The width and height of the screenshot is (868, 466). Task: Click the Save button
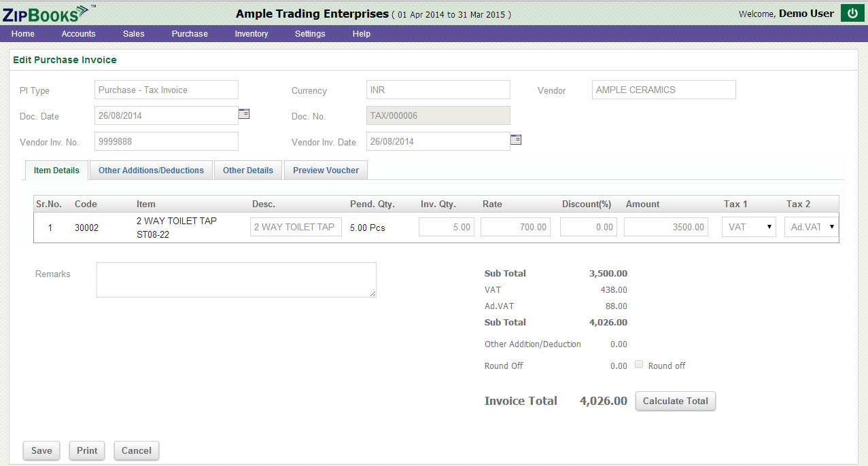pos(41,450)
